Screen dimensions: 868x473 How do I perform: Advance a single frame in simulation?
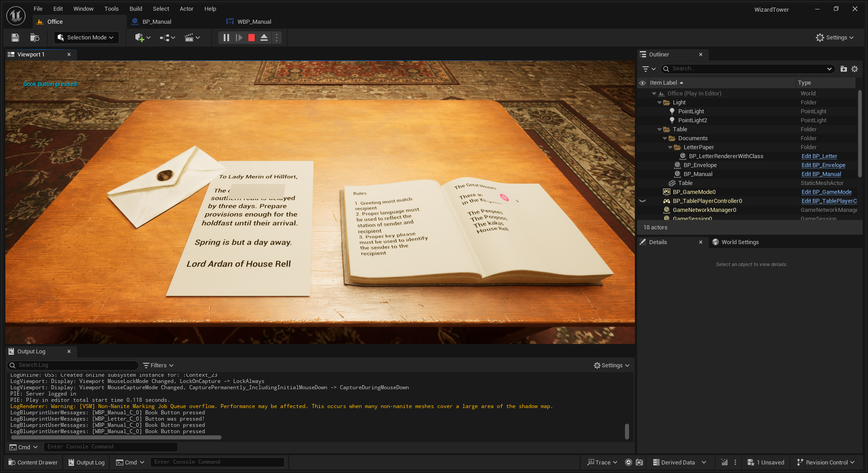coord(239,38)
